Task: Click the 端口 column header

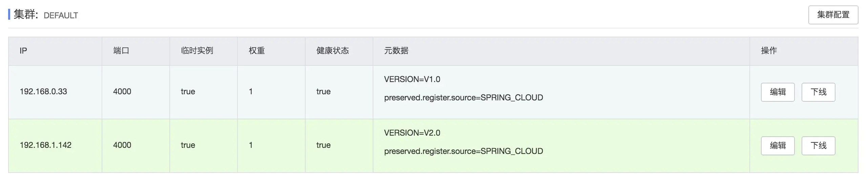Action: point(121,51)
